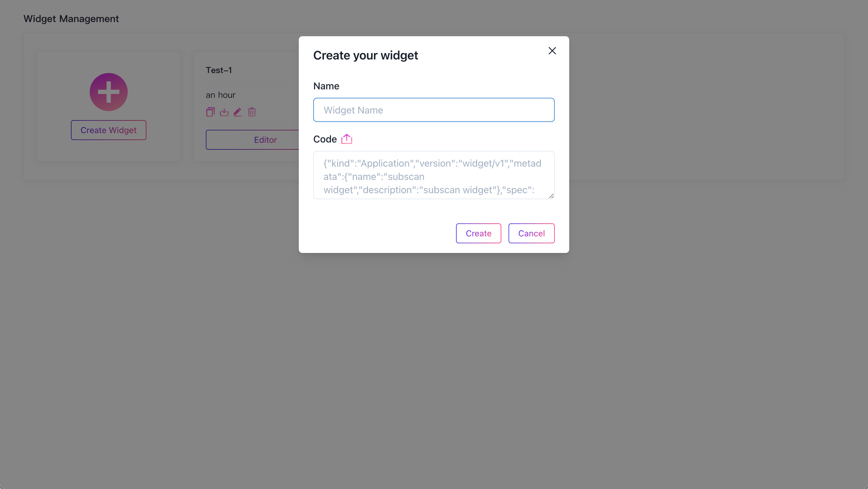Click the Code text area resize handle
Viewport: 868px width, 489px height.
click(x=551, y=196)
